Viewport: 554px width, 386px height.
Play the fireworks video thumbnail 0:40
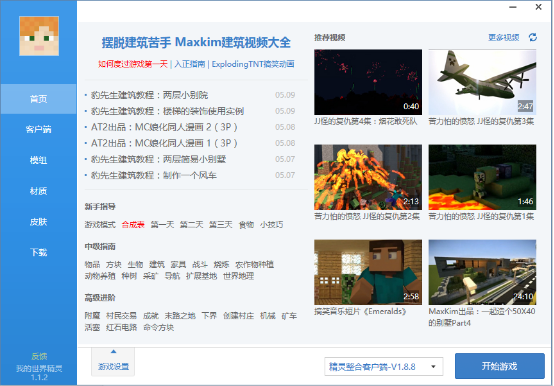[368, 82]
